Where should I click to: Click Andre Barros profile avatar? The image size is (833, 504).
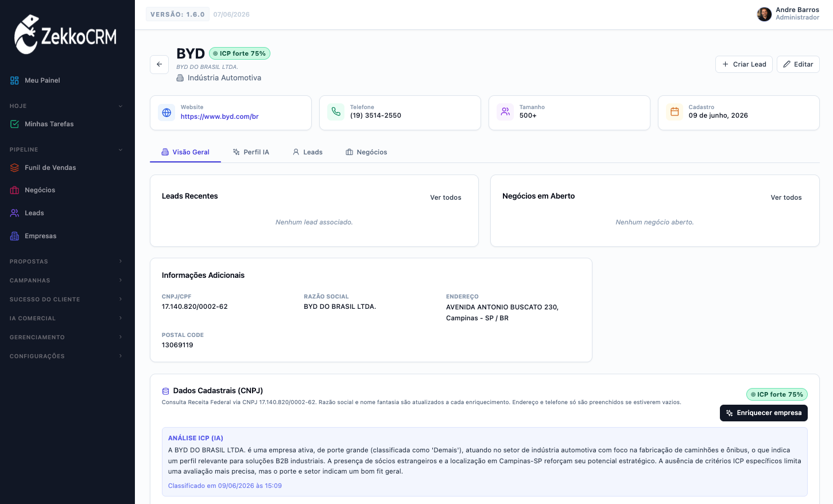coord(764,14)
